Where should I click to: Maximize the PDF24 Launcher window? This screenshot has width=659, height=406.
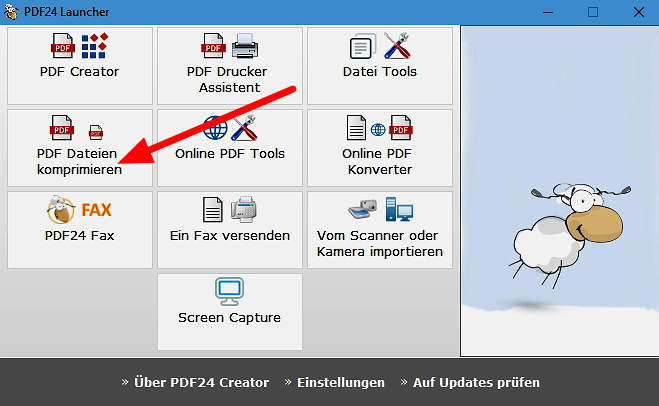pyautogui.click(x=593, y=12)
